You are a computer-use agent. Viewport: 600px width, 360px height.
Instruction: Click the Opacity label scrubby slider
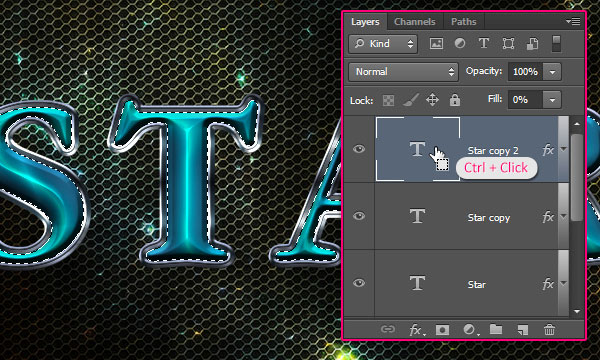(x=484, y=71)
